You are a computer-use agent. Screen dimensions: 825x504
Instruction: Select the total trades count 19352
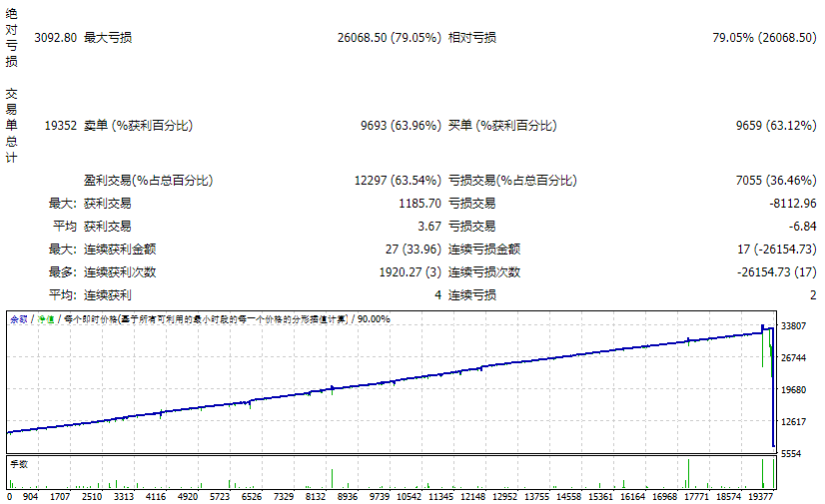coord(60,126)
